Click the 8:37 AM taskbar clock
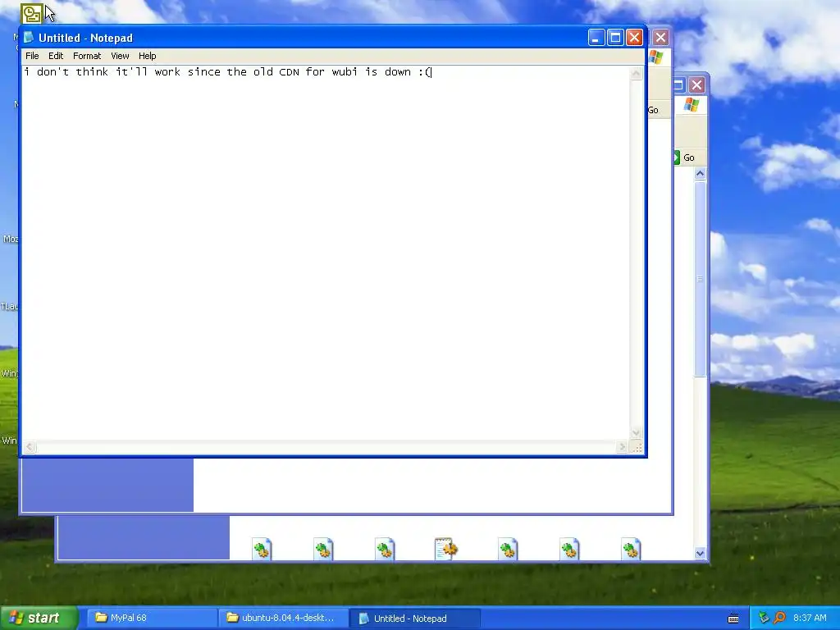Screen dimensions: 840x630 pos(810,618)
